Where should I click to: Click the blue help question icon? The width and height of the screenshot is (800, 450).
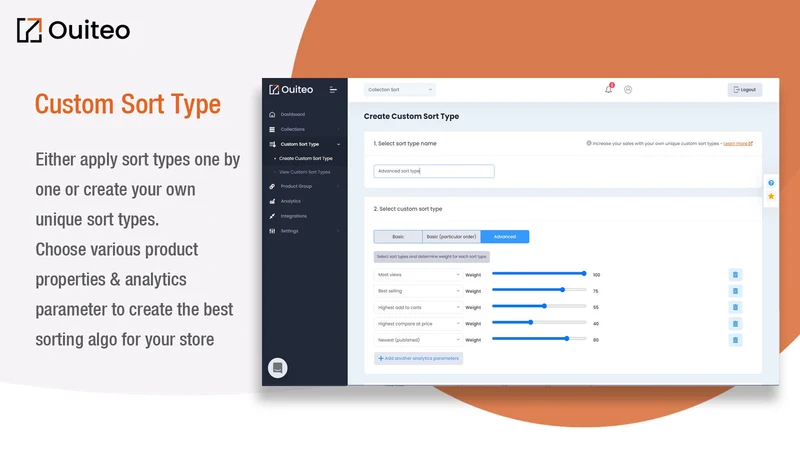tap(771, 183)
